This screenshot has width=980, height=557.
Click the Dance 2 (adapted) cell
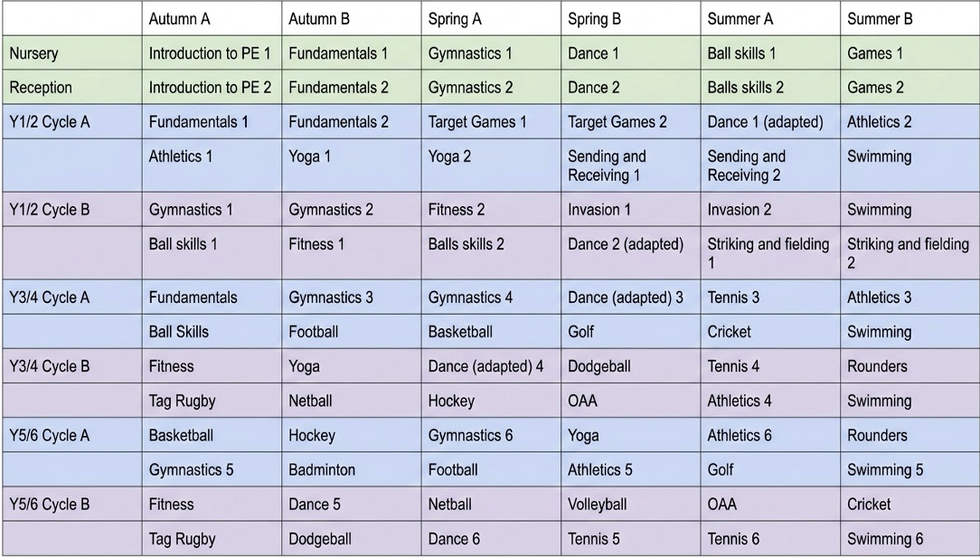(631, 252)
